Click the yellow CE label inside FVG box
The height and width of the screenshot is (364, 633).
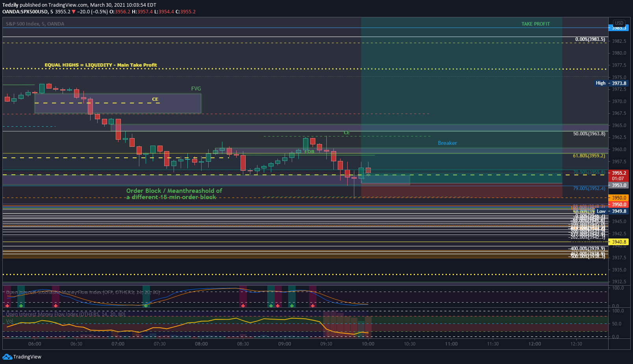tap(155, 99)
